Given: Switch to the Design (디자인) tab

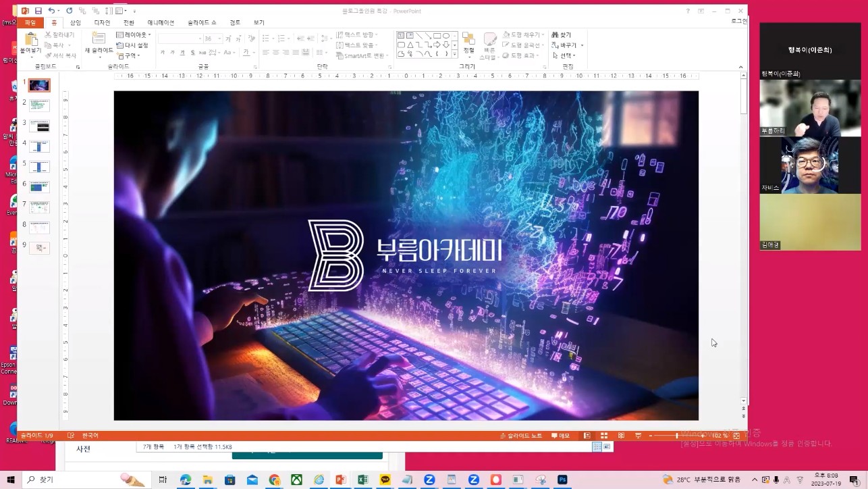Looking at the screenshot, I should click(102, 22).
